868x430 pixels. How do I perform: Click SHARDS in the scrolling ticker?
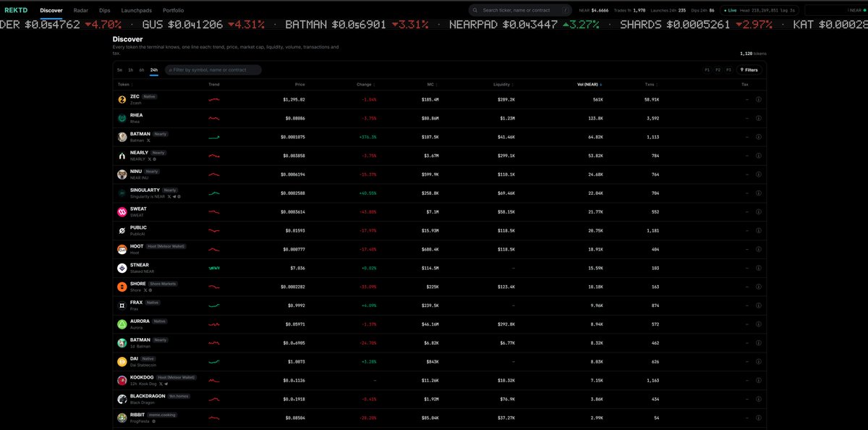point(641,25)
